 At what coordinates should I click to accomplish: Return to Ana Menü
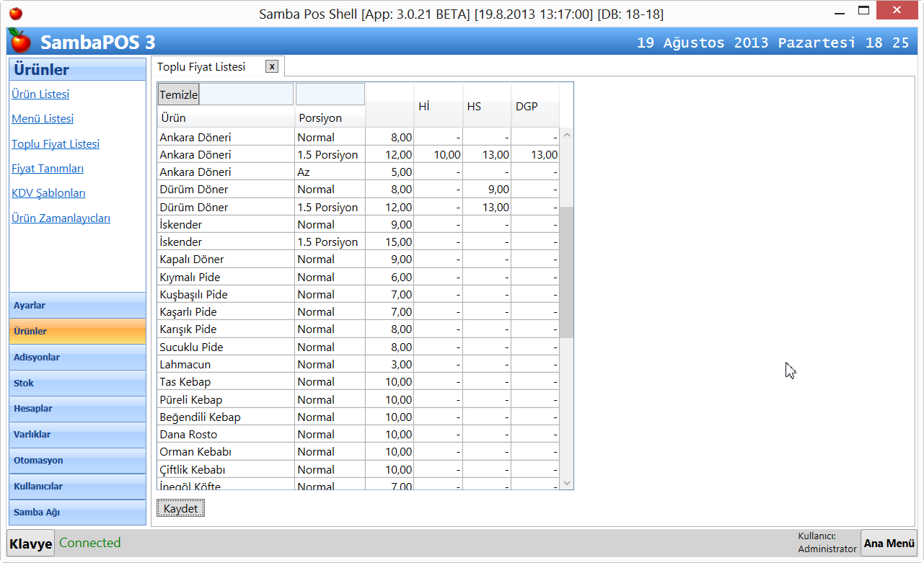pyautogui.click(x=889, y=544)
